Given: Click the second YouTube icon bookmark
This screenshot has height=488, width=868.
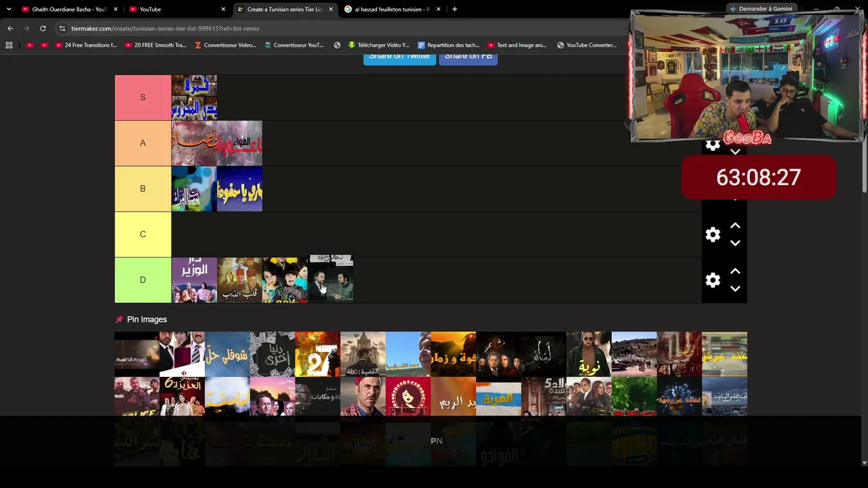Looking at the screenshot, I should [44, 45].
